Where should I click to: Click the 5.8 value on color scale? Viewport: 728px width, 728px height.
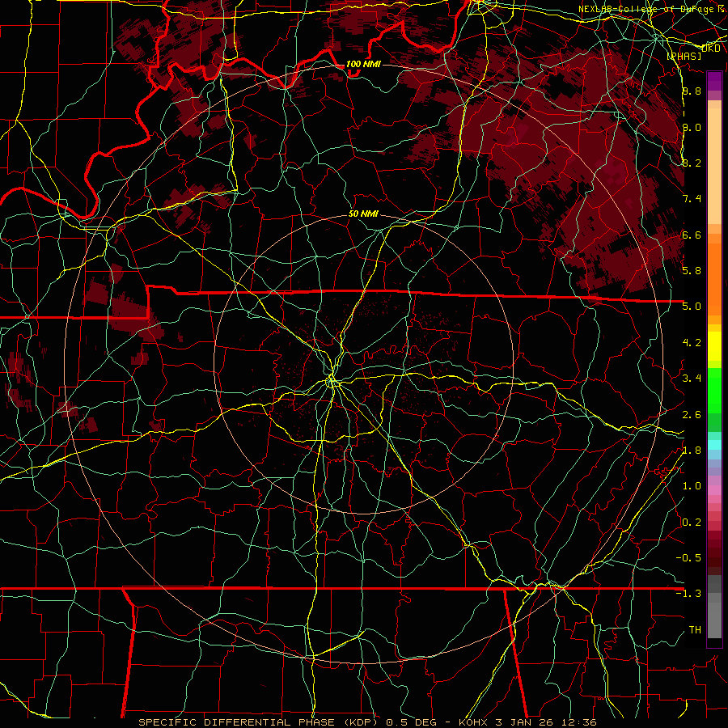tap(692, 270)
